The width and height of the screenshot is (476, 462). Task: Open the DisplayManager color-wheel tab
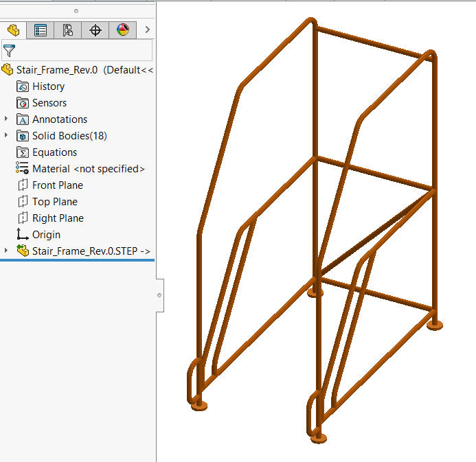point(123,30)
